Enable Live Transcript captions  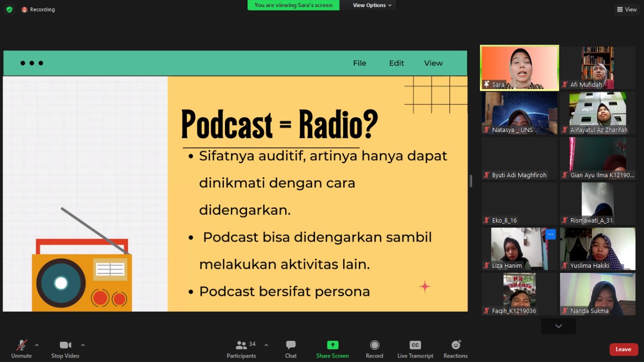point(415,345)
